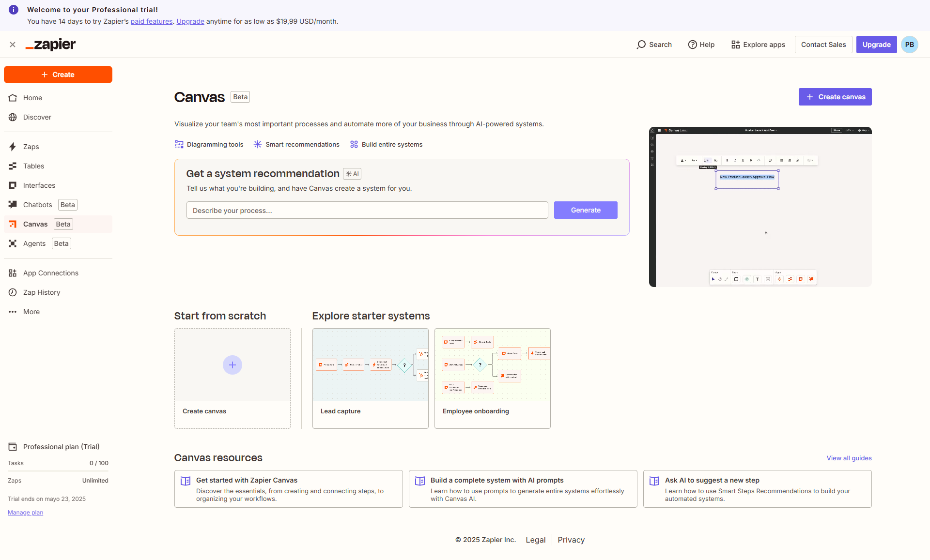Click the Chatbots sidebar icon

point(13,205)
